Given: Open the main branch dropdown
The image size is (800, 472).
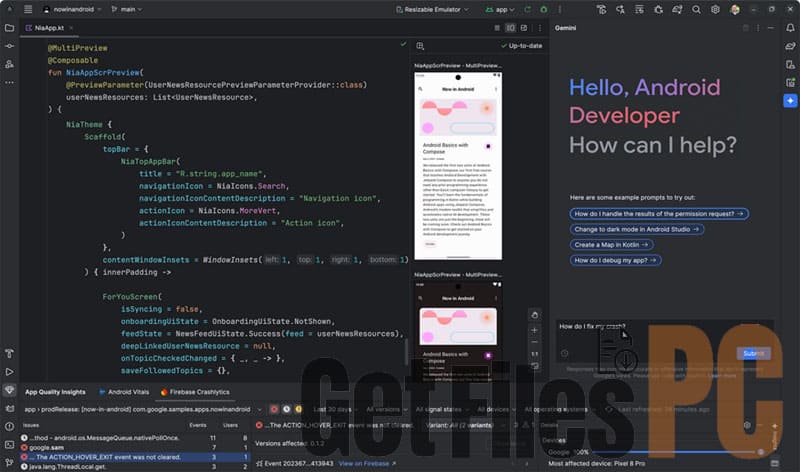Looking at the screenshot, I should [x=127, y=9].
